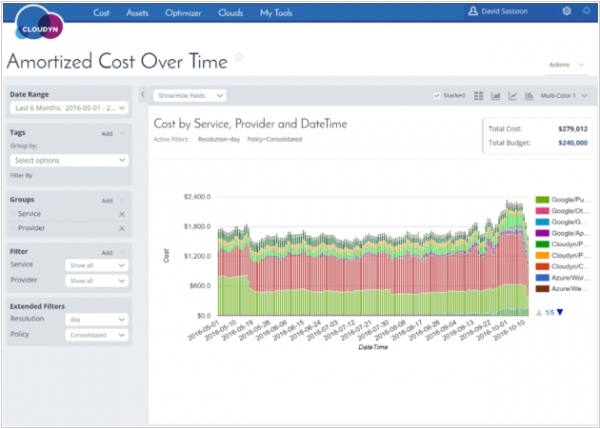Open the settings gear icon
Viewport: 600px width, 428px height.
[x=567, y=12]
